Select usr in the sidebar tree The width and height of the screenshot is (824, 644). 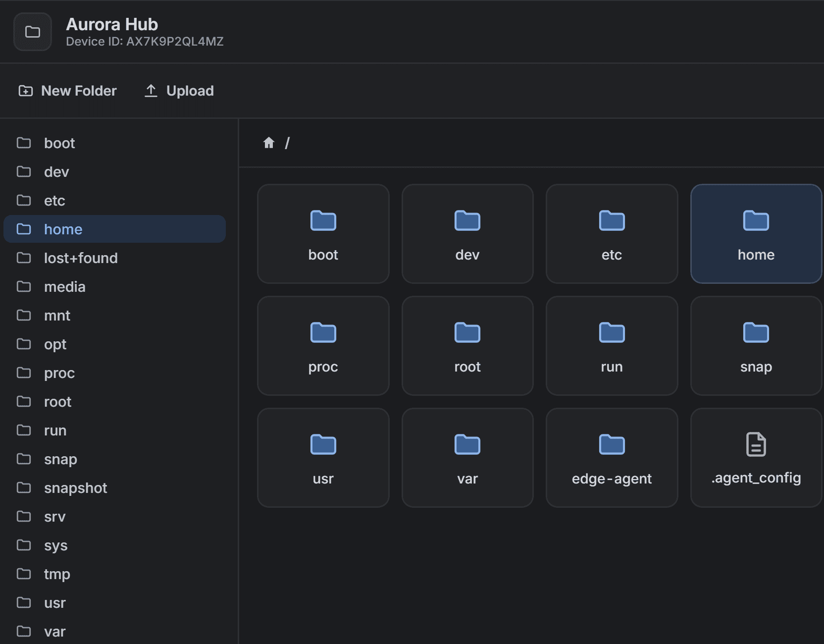115,603
